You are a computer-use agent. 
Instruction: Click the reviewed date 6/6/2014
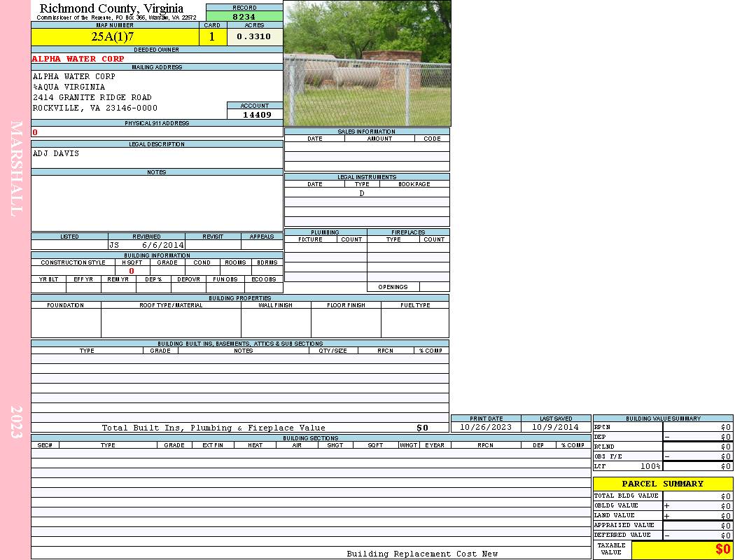click(x=162, y=246)
